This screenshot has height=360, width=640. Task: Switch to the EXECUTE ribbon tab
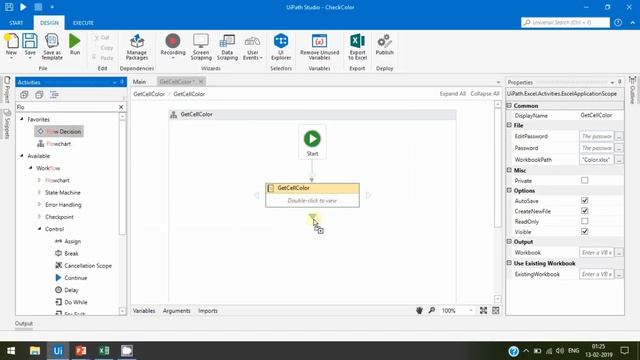[83, 23]
